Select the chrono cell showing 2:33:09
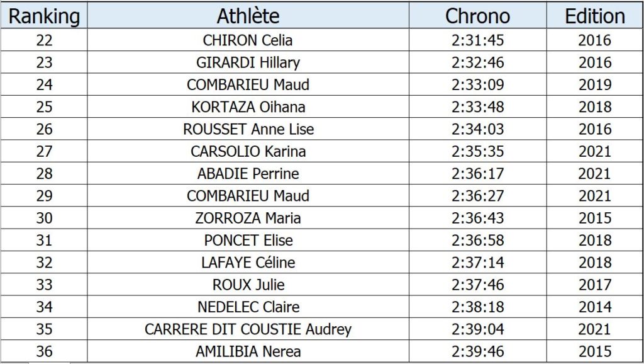The height and width of the screenshot is (364, 644). click(478, 84)
